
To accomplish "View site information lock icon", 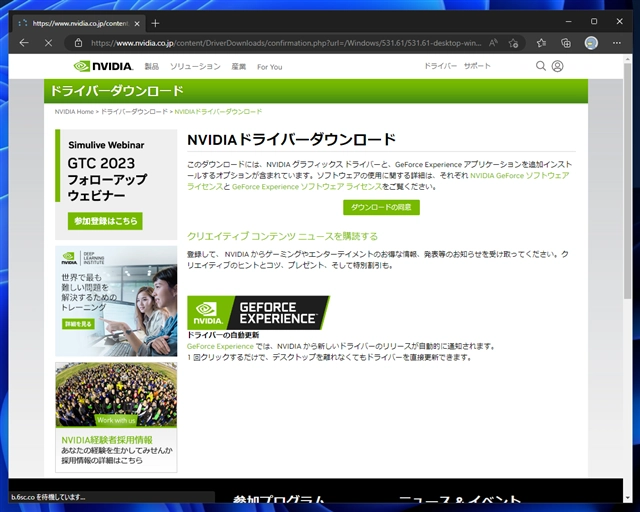I will (78, 43).
